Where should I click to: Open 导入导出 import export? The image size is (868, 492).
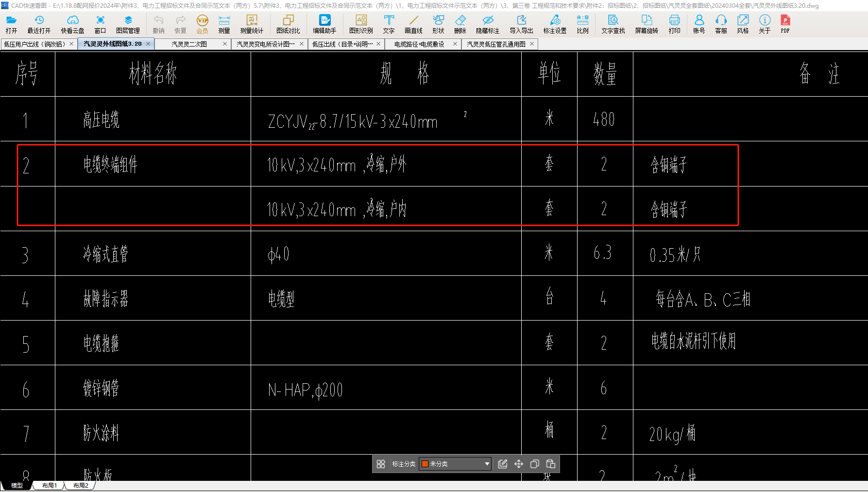[x=521, y=24]
